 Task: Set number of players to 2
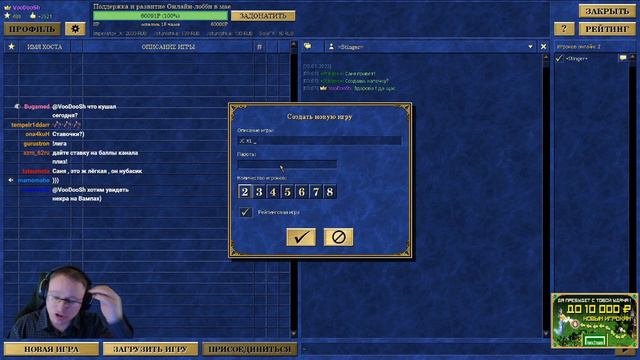tap(245, 192)
